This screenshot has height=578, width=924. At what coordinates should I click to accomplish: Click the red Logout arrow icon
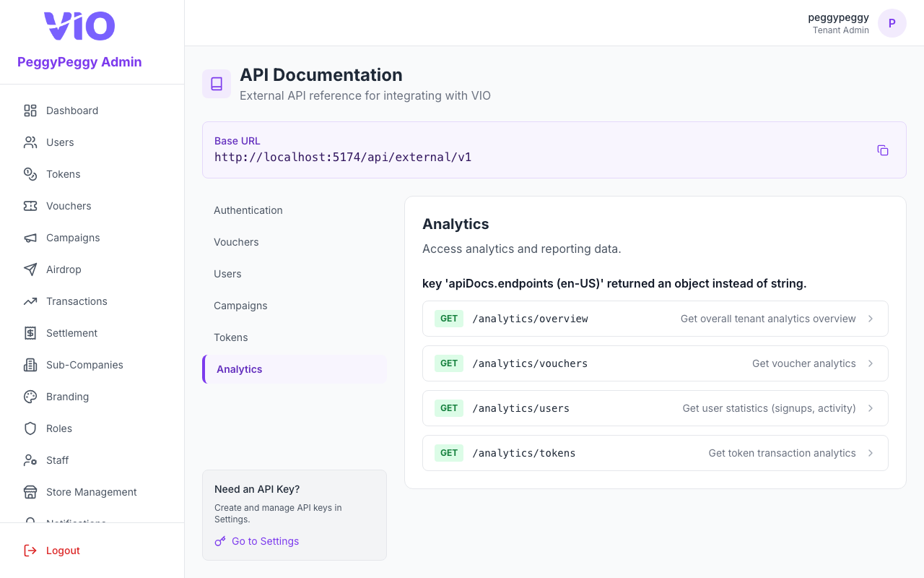[x=30, y=551]
